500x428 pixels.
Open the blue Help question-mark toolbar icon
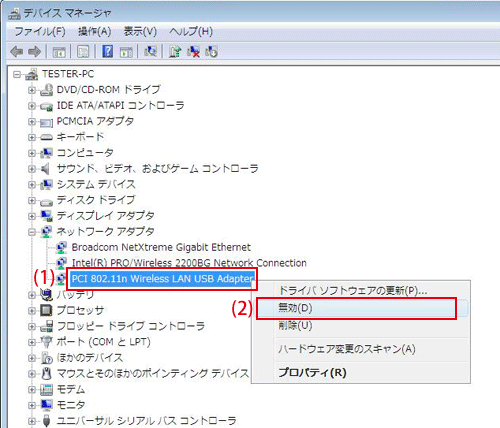(x=107, y=52)
